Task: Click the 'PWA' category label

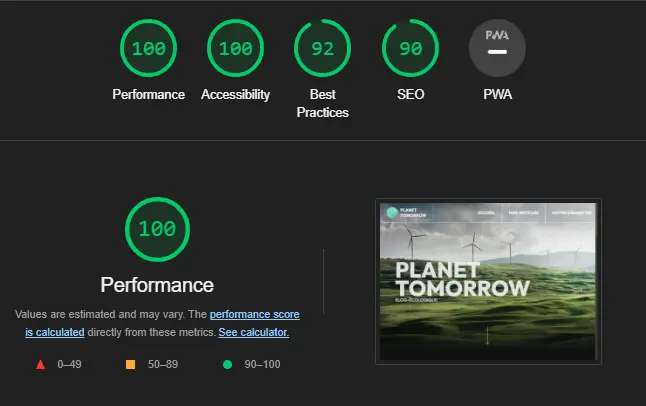Action: [497, 94]
